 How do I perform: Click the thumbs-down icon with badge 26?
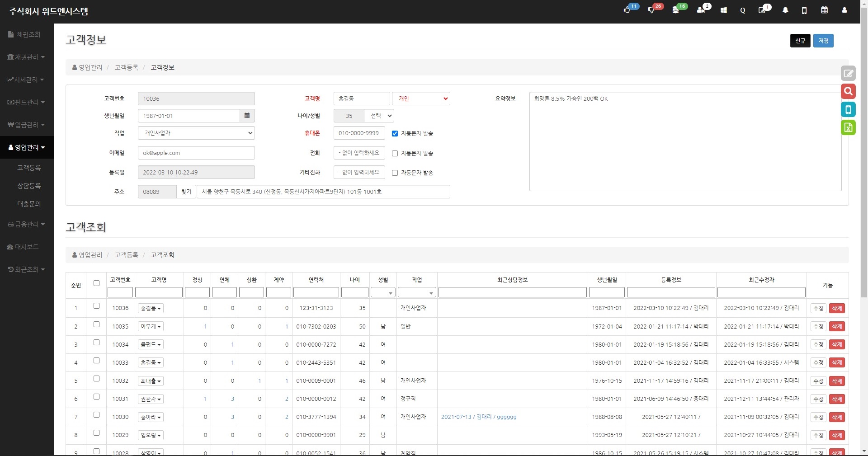pos(651,10)
